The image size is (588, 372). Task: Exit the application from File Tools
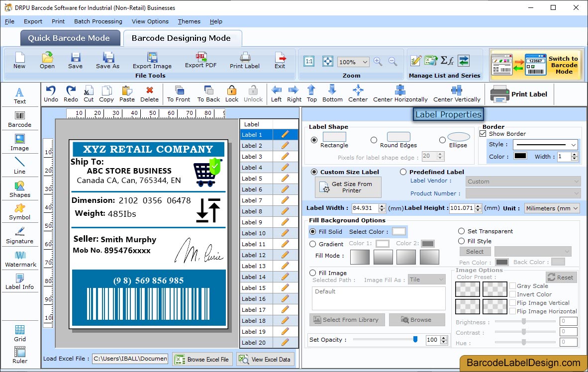pyautogui.click(x=280, y=61)
